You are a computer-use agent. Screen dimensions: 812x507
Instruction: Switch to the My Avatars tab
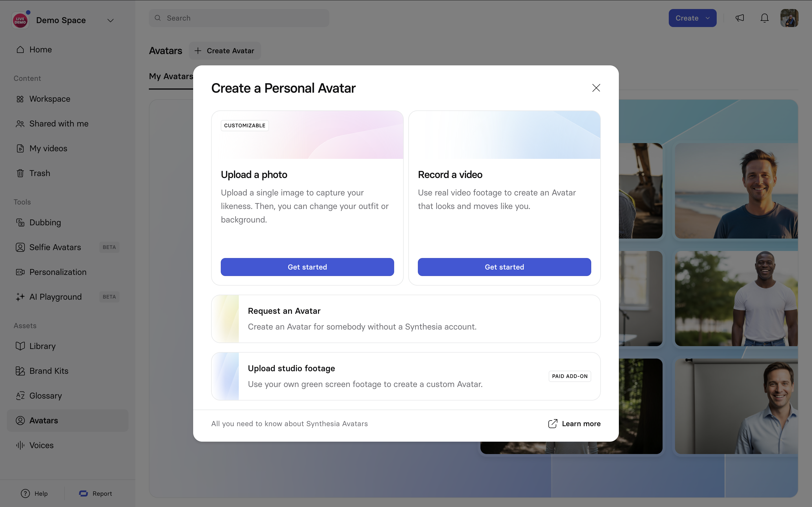click(x=171, y=76)
